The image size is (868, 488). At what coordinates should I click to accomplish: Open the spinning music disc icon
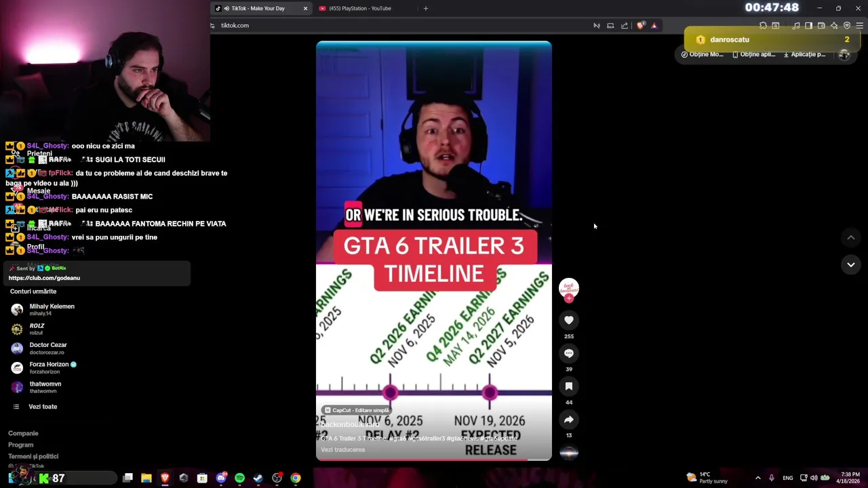coord(569,453)
